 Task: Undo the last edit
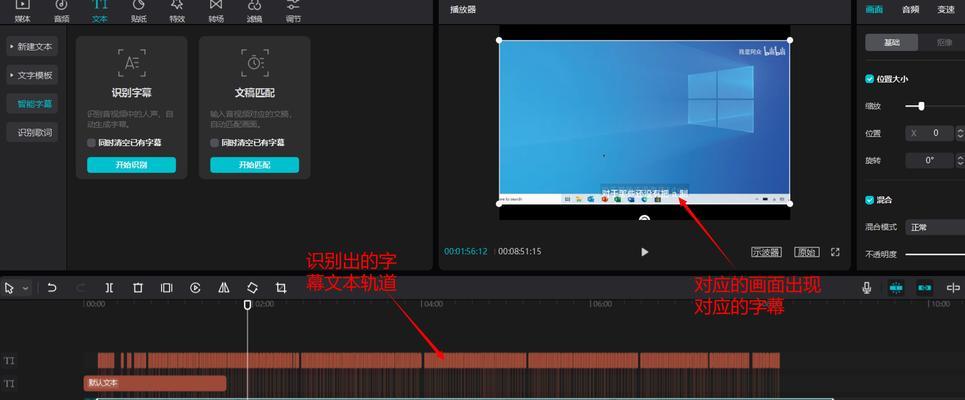pos(52,287)
